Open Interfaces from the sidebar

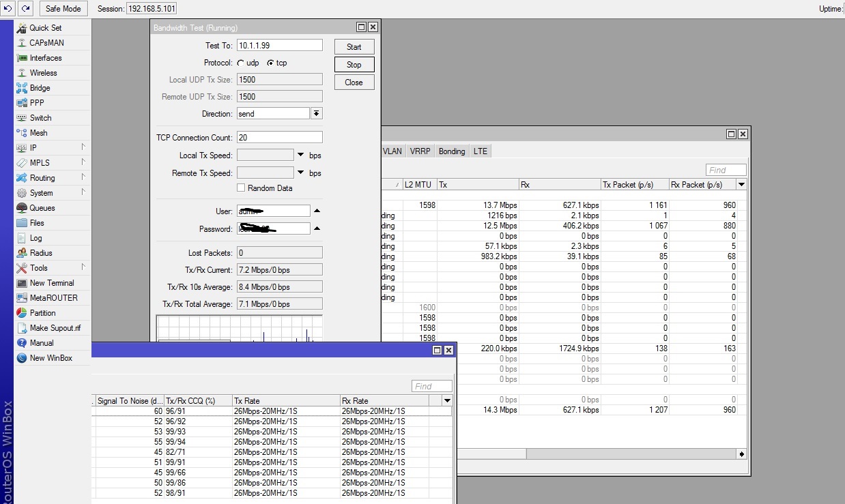tap(22, 58)
